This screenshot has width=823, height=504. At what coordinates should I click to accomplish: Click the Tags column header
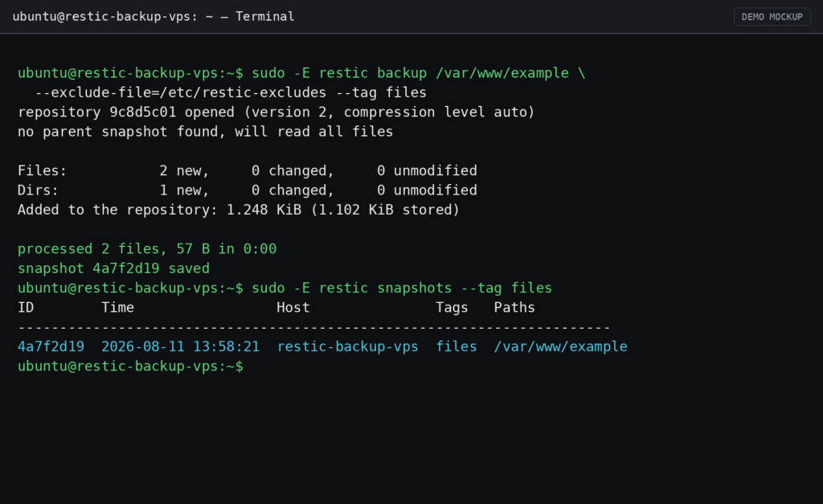pyautogui.click(x=452, y=308)
